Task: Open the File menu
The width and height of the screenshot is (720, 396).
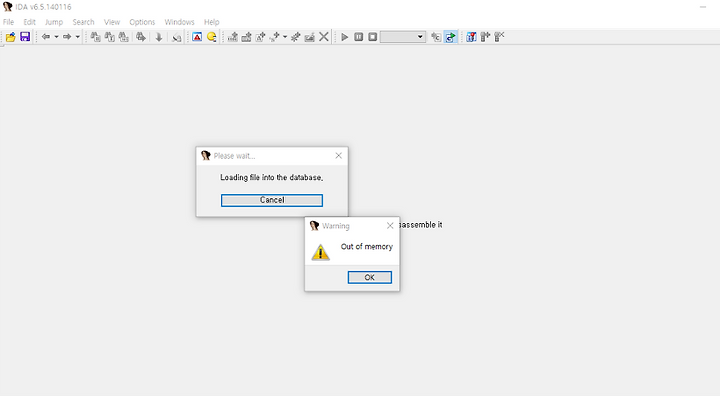Action: click(8, 22)
